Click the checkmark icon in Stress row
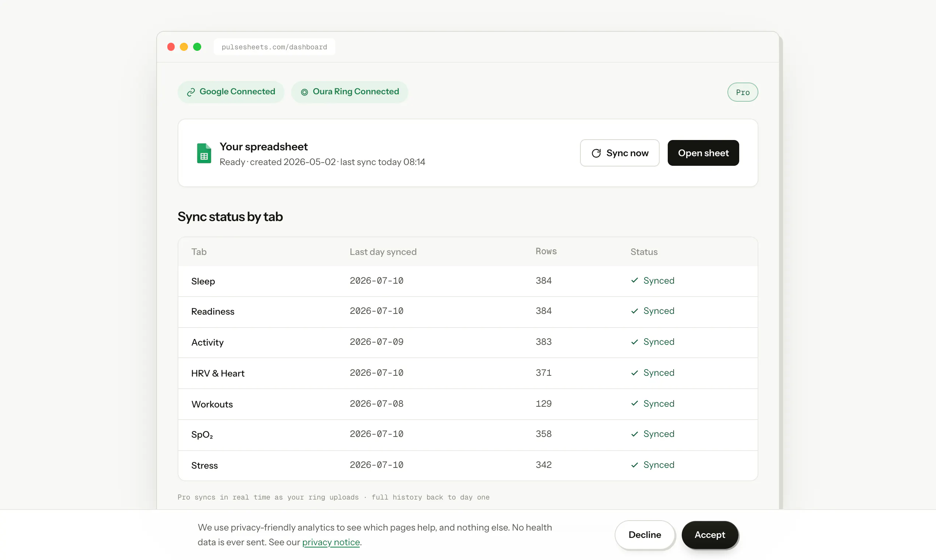The height and width of the screenshot is (560, 936). point(635,465)
